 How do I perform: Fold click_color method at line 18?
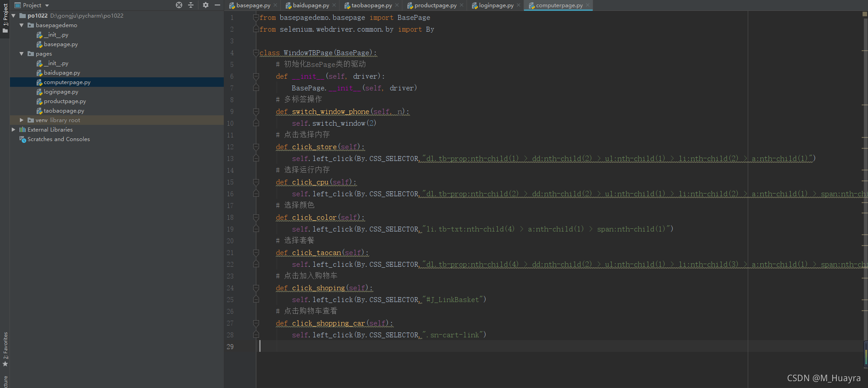tap(256, 217)
